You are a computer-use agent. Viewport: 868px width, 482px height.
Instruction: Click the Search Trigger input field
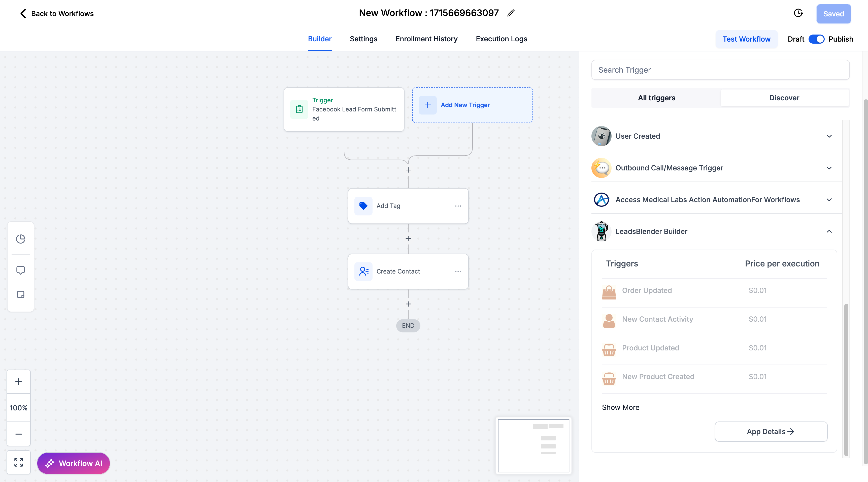[720, 70]
